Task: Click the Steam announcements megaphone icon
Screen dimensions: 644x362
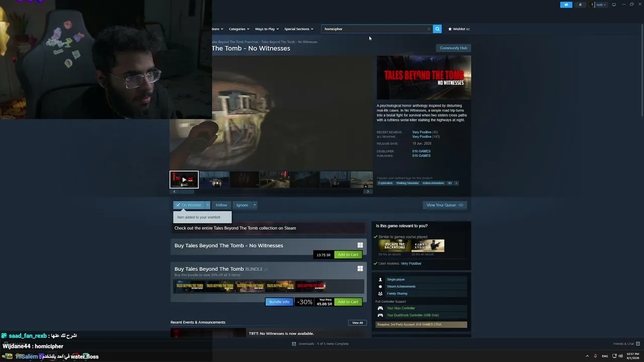Action: tap(566, 5)
